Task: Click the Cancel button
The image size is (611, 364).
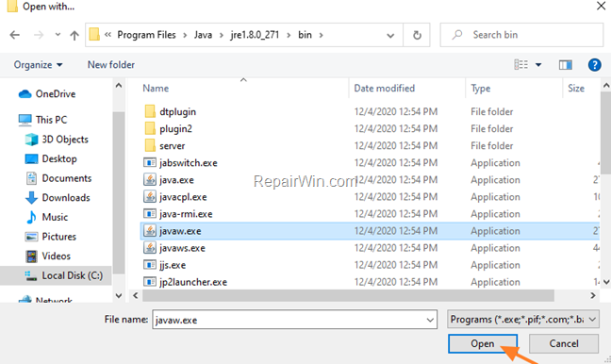Action: [x=564, y=343]
